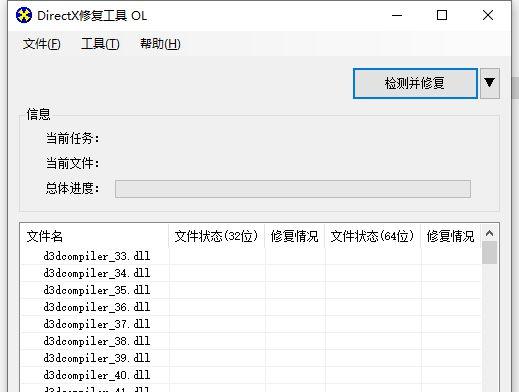Click the 修复情况 header after 文件状态(32位)
The height and width of the screenshot is (392, 519).
click(x=295, y=236)
